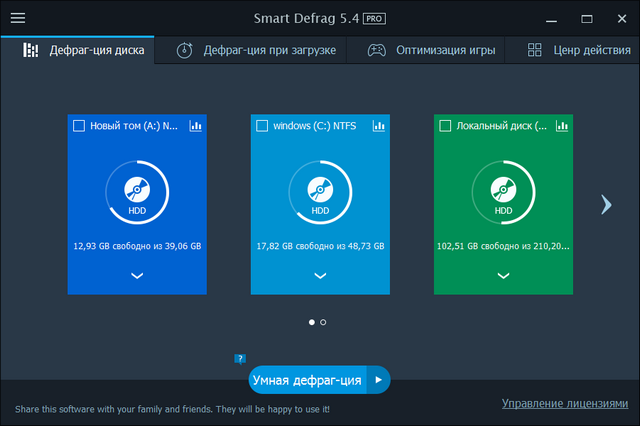Start Умная дефраг-ция
The height and width of the screenshot is (426, 640).
(307, 380)
